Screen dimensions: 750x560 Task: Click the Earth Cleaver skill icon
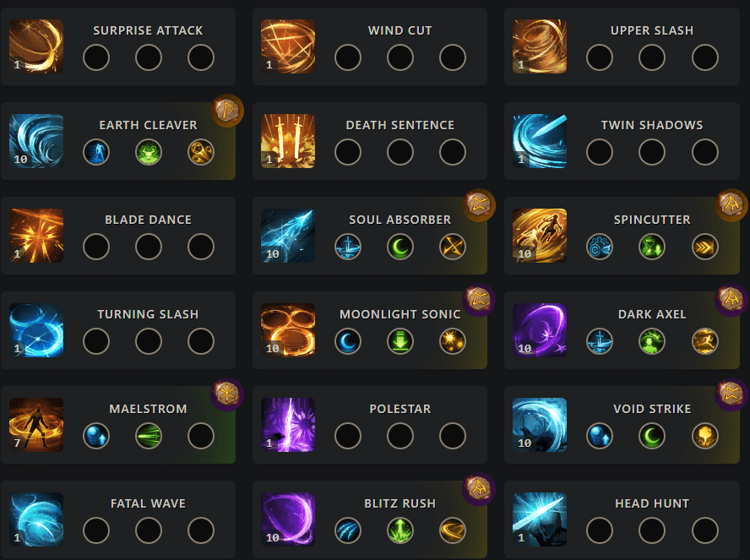[36, 141]
